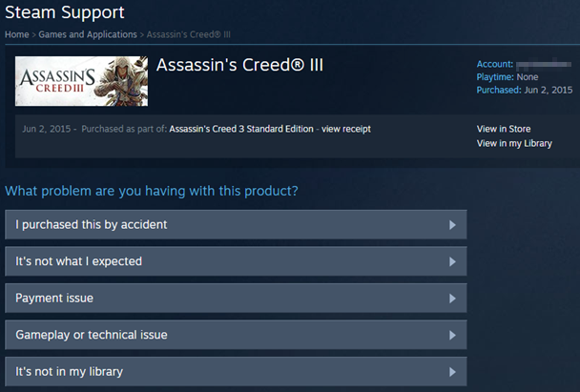Click "View in my Library"
This screenshot has height=392, width=580.
click(514, 144)
